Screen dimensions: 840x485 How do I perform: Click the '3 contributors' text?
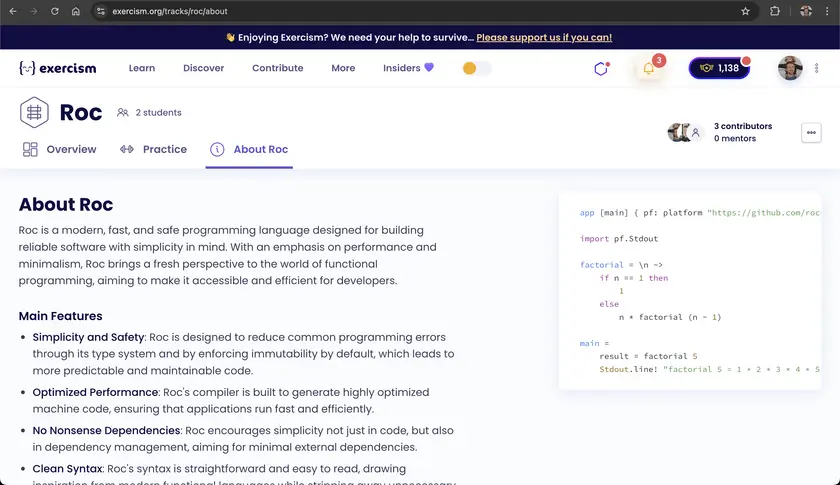(743, 126)
